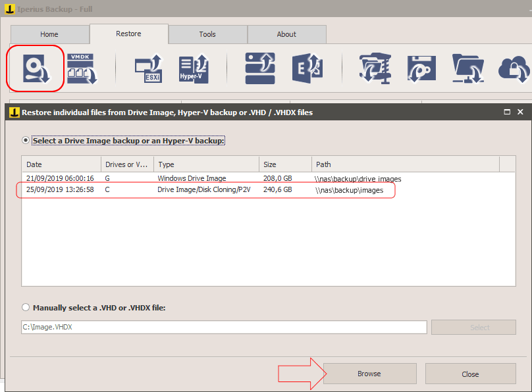Select the Drive Image backup radio option
The width and height of the screenshot is (532, 392).
[x=26, y=140]
